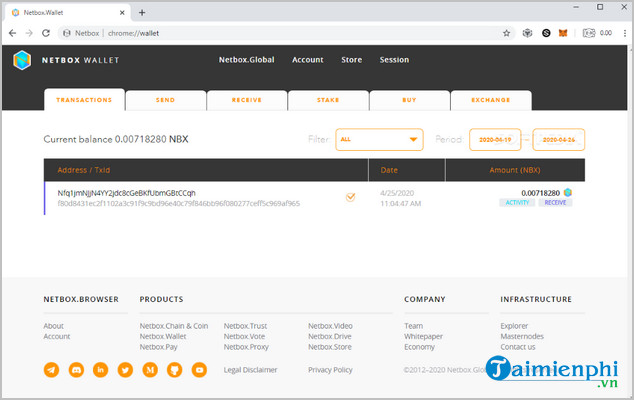Screen dimensions: 634x400
Task: Switch to the Exchange tab
Action: point(491,100)
